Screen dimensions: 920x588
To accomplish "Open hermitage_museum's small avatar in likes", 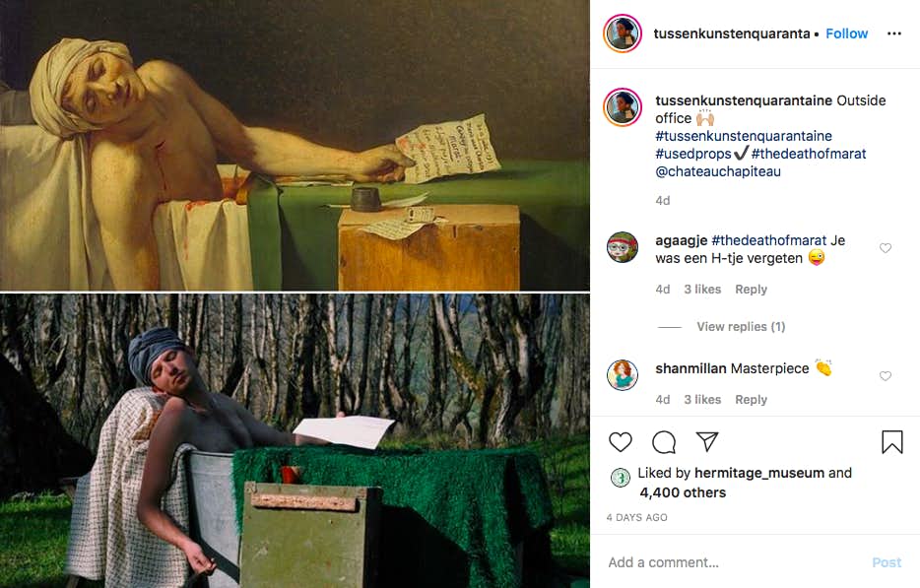I will 621,478.
